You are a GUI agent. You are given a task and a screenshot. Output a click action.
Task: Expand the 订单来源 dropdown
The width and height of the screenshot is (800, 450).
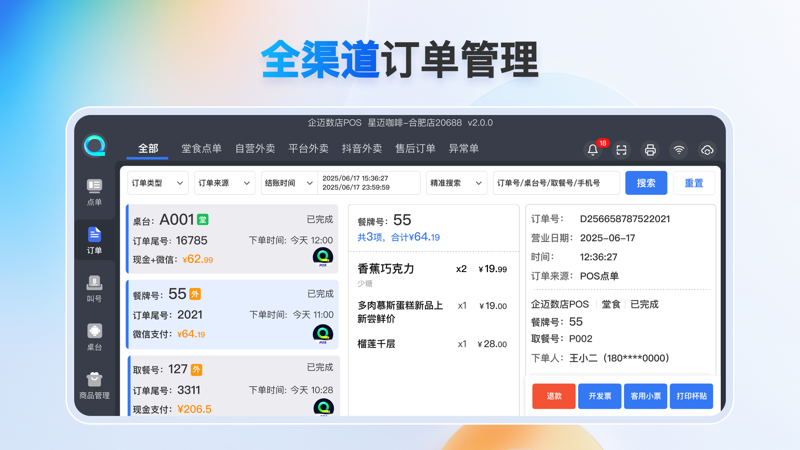(x=224, y=183)
